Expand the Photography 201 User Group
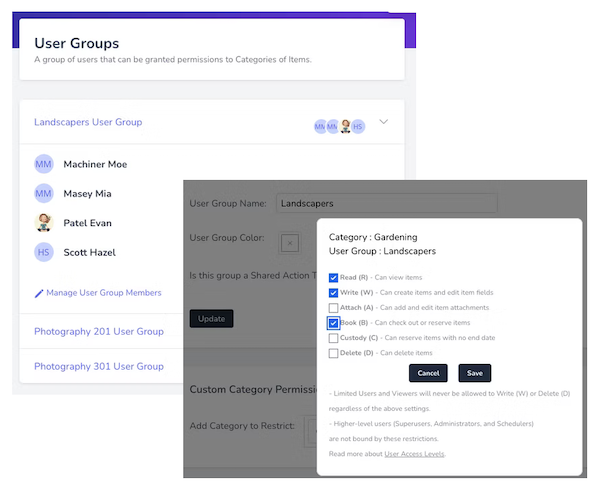This screenshot has width=600, height=491. [x=98, y=331]
